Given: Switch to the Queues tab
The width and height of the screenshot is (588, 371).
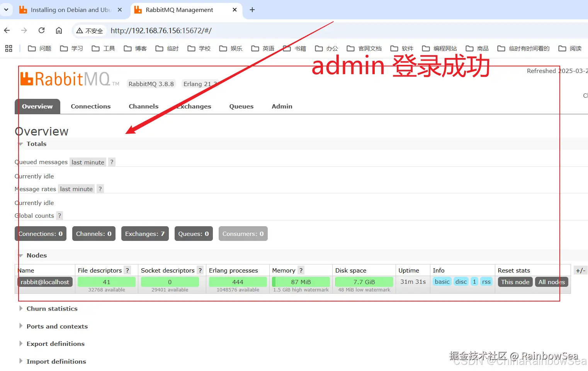Looking at the screenshot, I should 241,107.
